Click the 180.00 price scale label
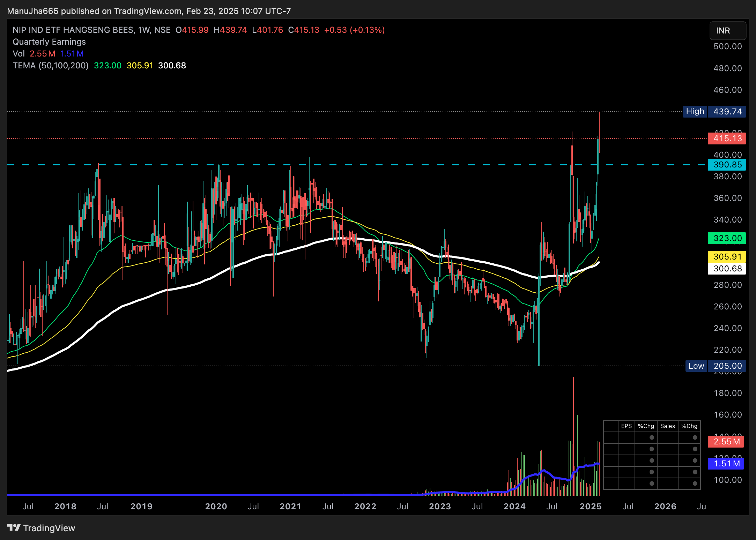 pyautogui.click(x=728, y=393)
